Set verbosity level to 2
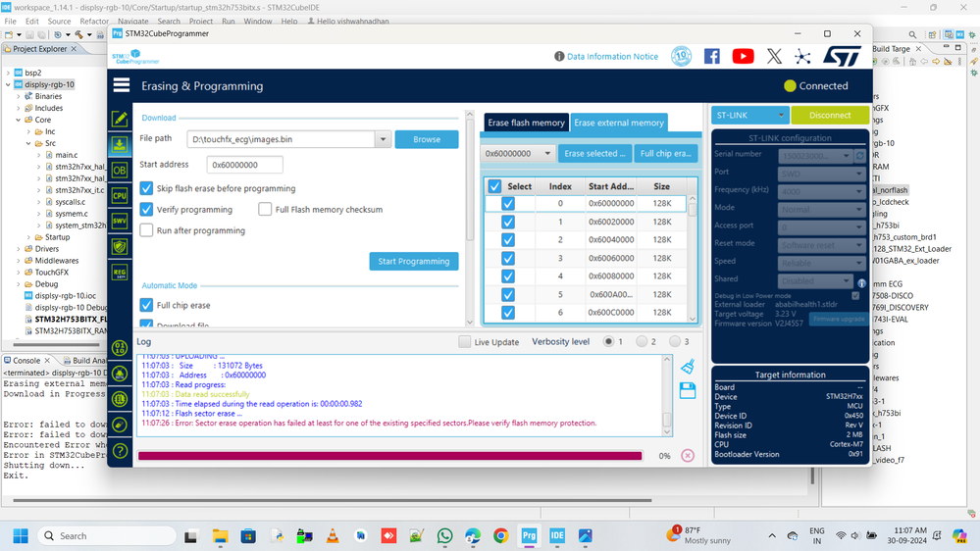Screen dimensions: 980x551 coord(642,342)
